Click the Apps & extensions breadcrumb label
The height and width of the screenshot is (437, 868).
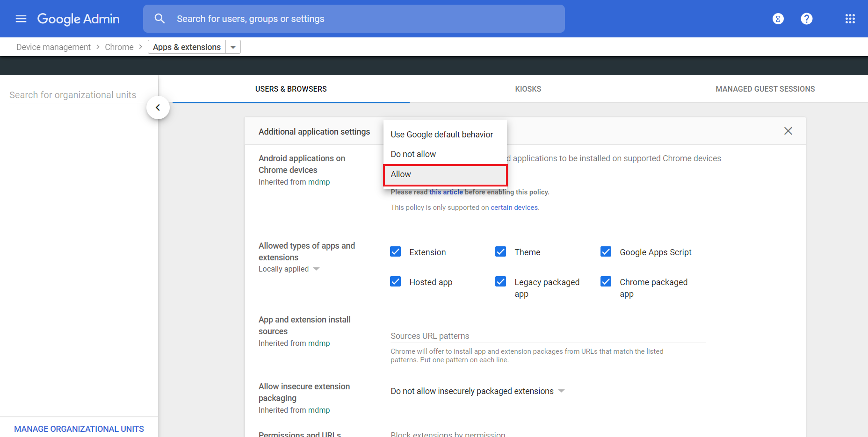pyautogui.click(x=187, y=47)
